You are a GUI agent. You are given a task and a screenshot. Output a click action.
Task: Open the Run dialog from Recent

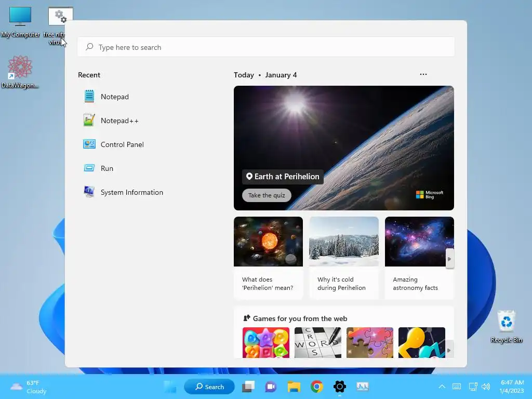(x=98, y=168)
